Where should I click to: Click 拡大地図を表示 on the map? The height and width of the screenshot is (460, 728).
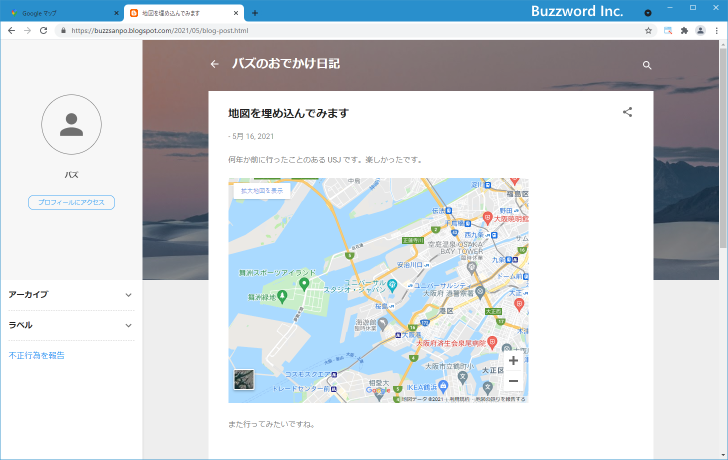coord(262,191)
